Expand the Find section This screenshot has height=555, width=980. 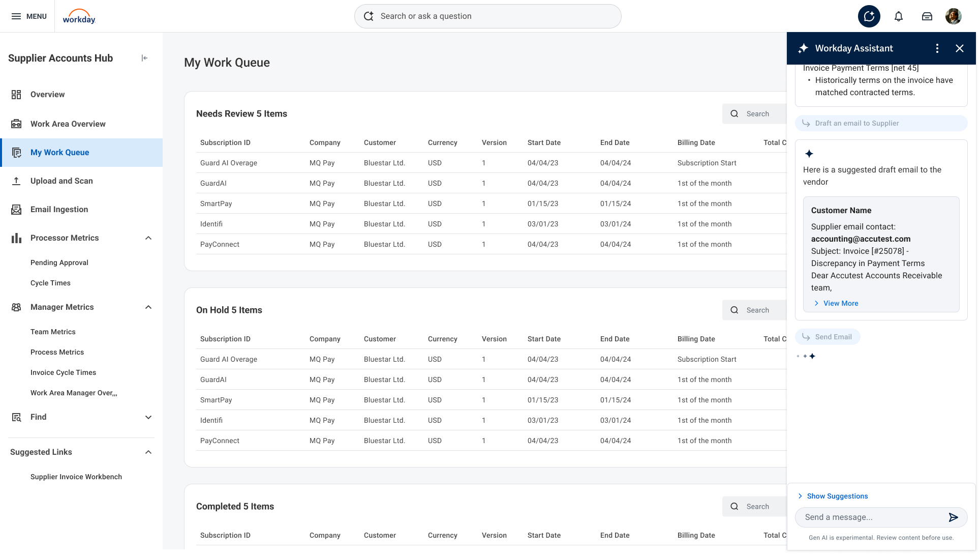pyautogui.click(x=148, y=417)
